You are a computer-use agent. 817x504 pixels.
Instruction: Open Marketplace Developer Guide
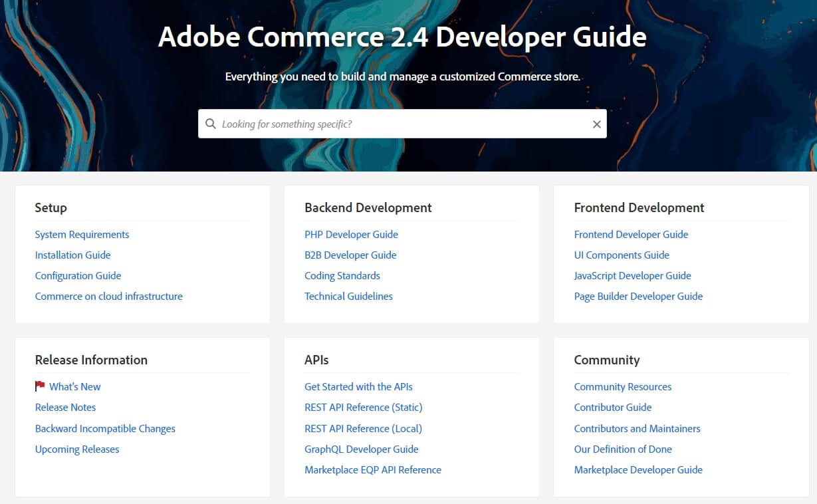point(638,469)
